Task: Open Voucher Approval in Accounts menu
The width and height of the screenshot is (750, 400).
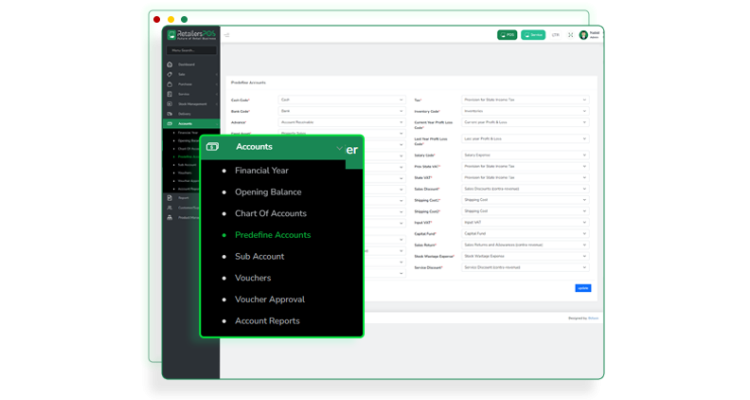Action: (x=269, y=299)
